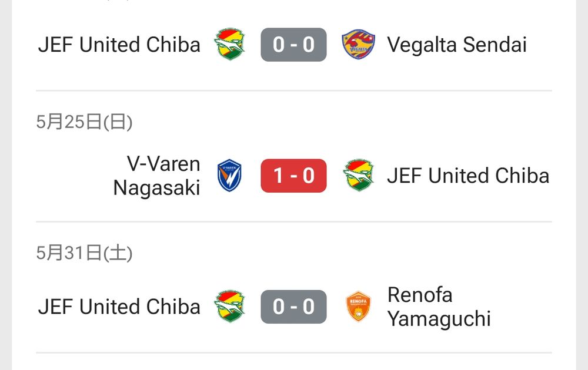
Task: Click the zero before the dash in Renofa score
Action: click(279, 307)
